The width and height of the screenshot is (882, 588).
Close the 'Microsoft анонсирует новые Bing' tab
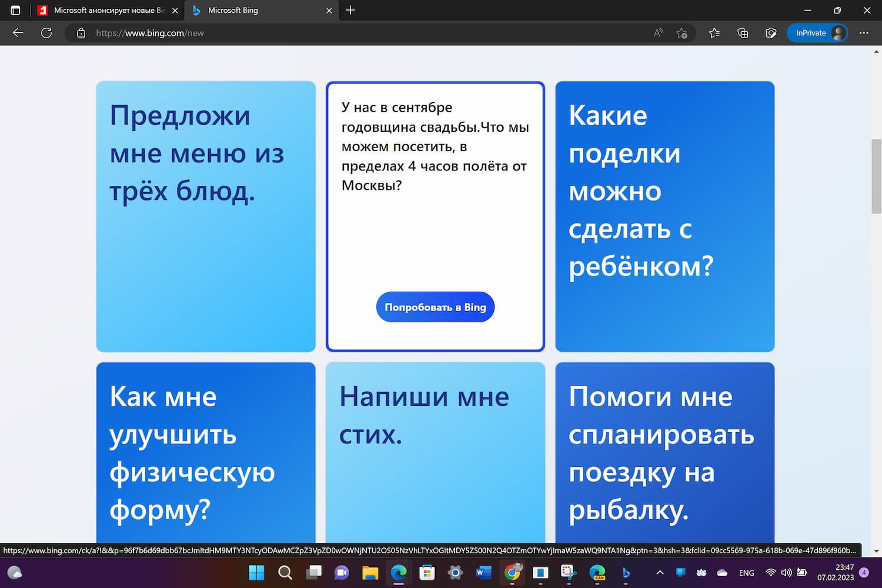tap(175, 11)
